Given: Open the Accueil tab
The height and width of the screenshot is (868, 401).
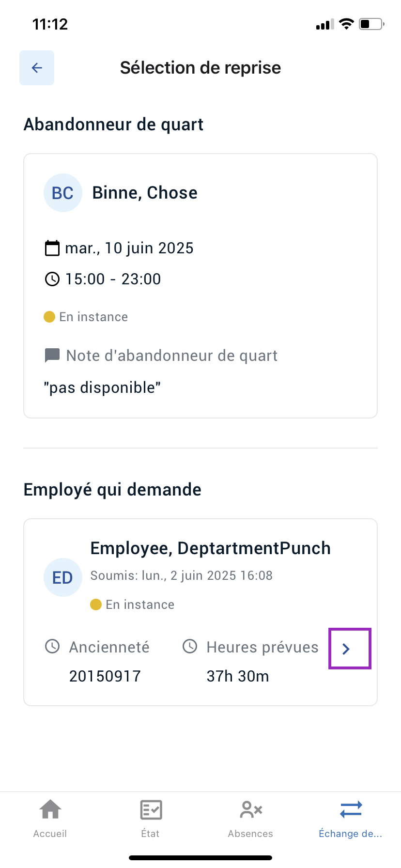Looking at the screenshot, I should pyautogui.click(x=50, y=819).
